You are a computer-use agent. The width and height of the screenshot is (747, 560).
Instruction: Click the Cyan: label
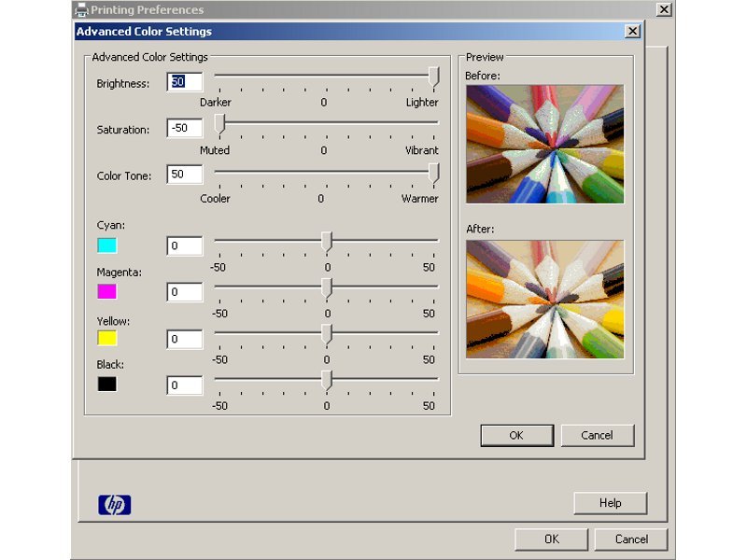tap(111, 225)
